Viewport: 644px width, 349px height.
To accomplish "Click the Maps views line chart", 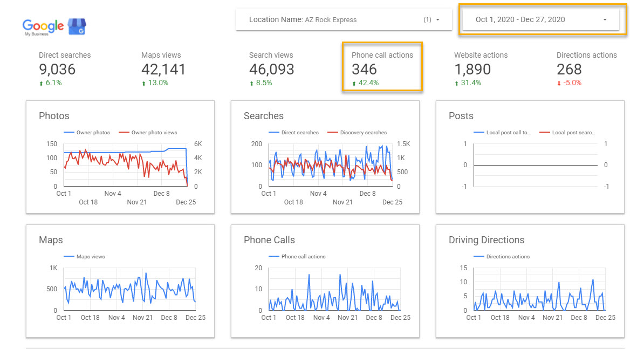I will (129, 289).
